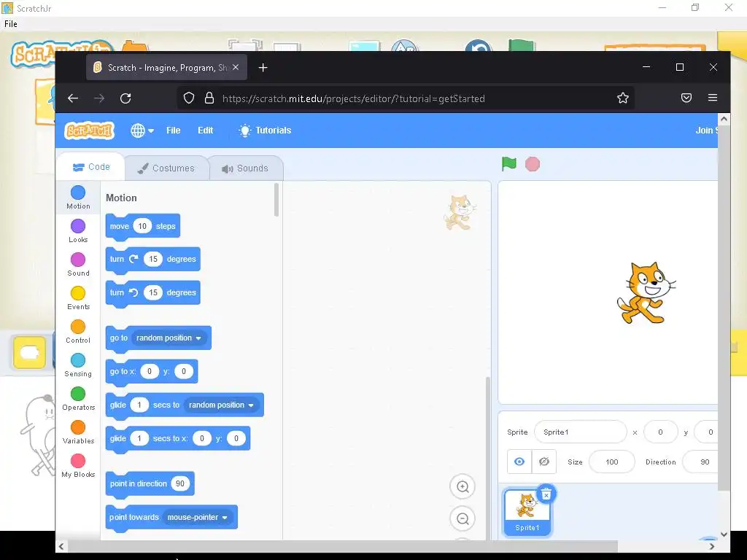Zoom out on the code workspace

(x=462, y=519)
